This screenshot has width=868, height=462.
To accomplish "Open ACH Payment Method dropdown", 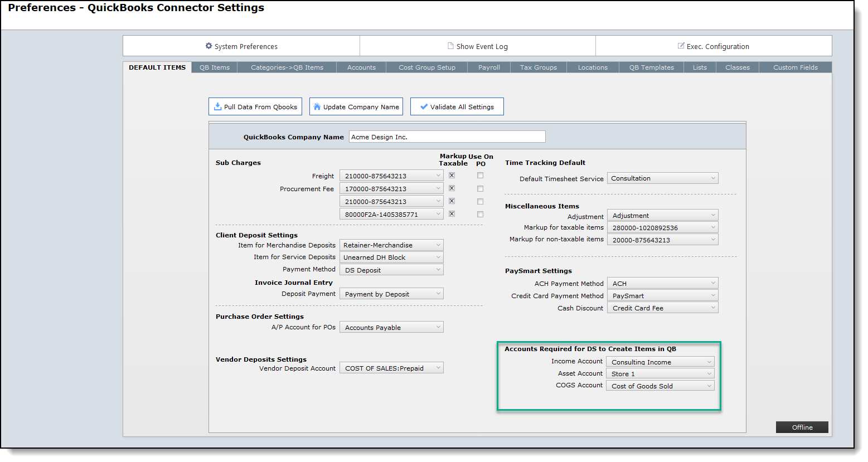I will (662, 283).
